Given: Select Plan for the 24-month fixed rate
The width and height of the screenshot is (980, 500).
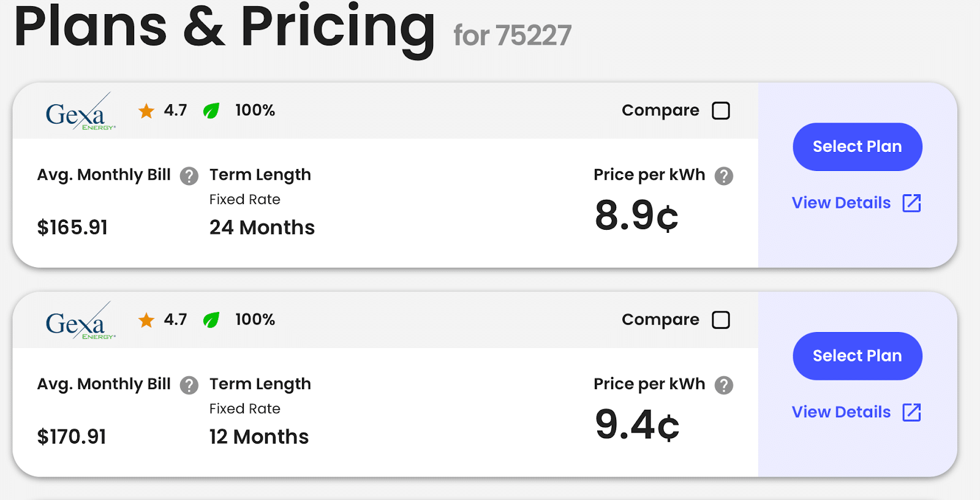Looking at the screenshot, I should pyautogui.click(x=857, y=146).
